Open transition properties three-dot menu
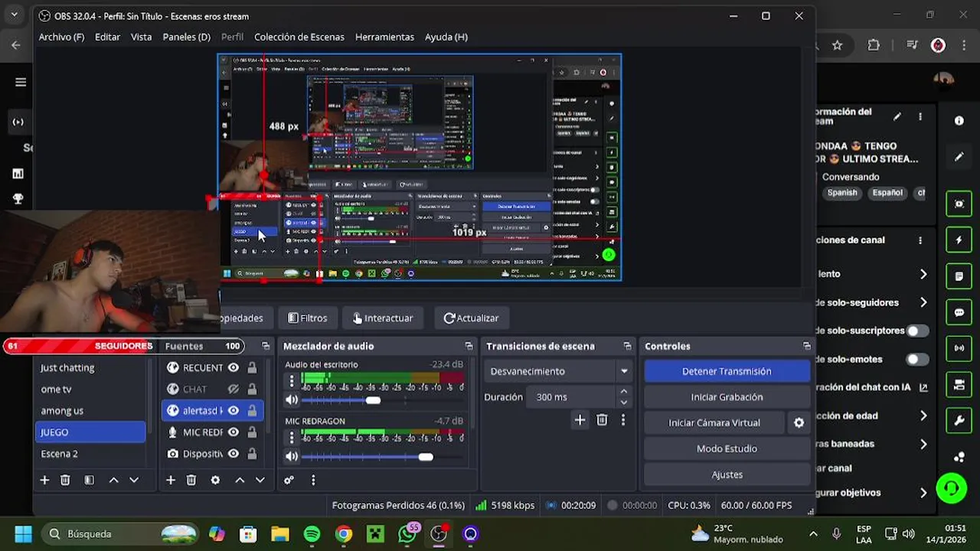The height and width of the screenshot is (551, 980). coord(623,419)
